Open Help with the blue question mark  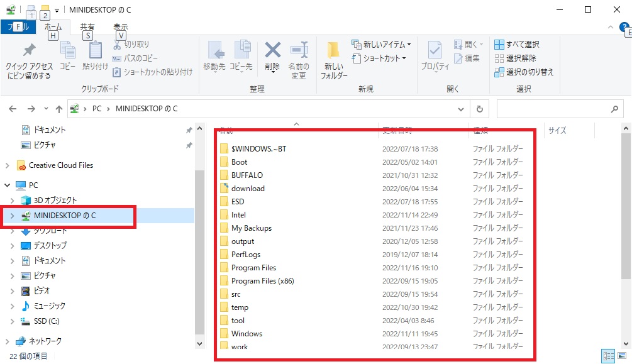624,28
